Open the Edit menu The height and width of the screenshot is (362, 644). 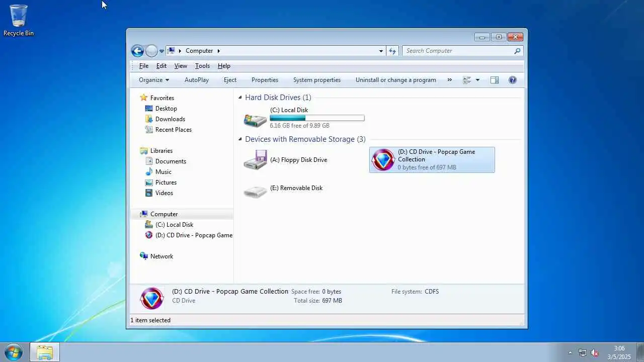coord(161,66)
